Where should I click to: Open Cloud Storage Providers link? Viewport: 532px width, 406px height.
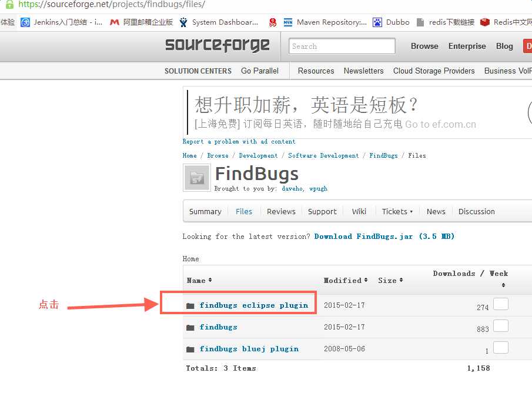(x=434, y=71)
